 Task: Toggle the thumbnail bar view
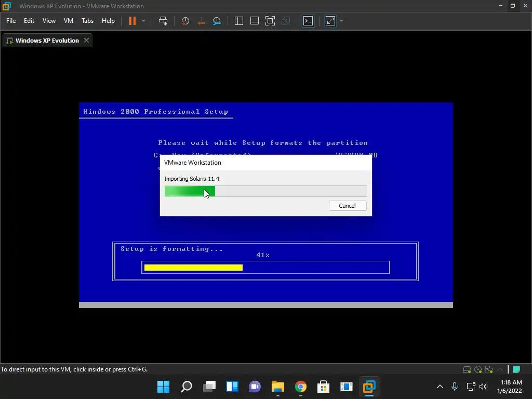point(255,21)
